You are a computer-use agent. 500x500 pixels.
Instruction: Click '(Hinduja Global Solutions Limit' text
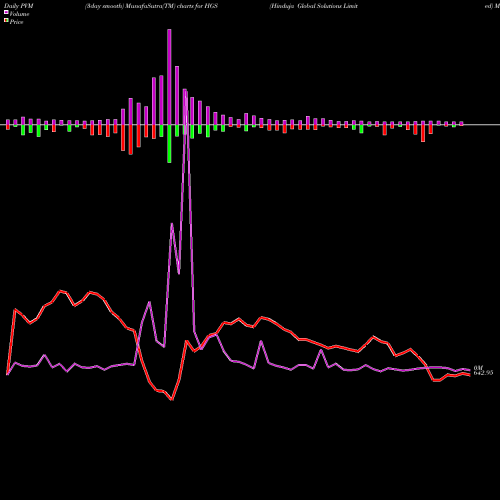(313, 6)
